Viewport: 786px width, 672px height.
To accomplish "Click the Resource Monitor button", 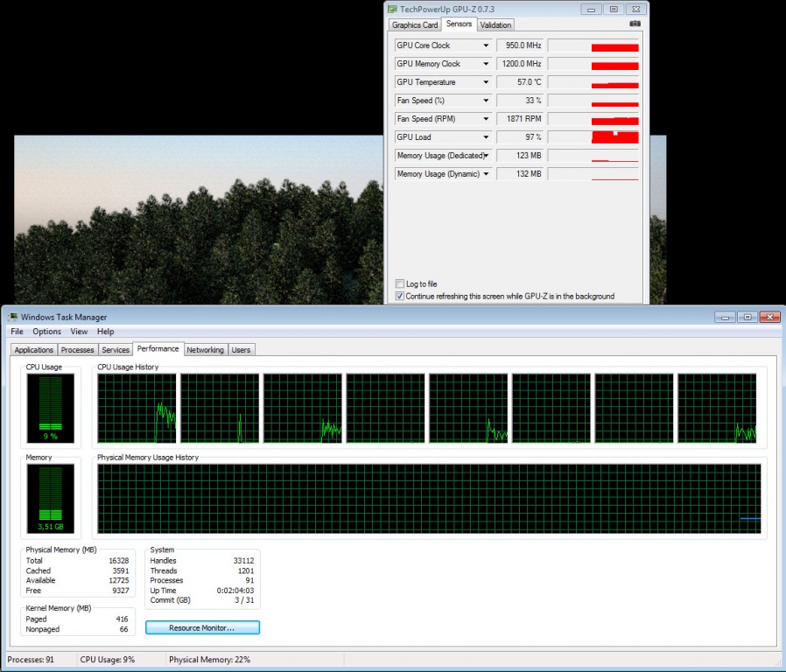I will pos(202,627).
